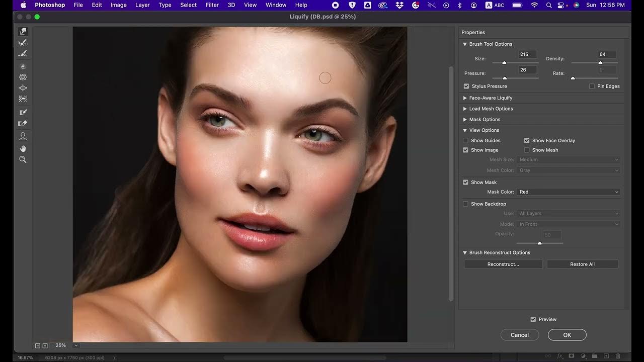Open the File menu

tap(78, 5)
